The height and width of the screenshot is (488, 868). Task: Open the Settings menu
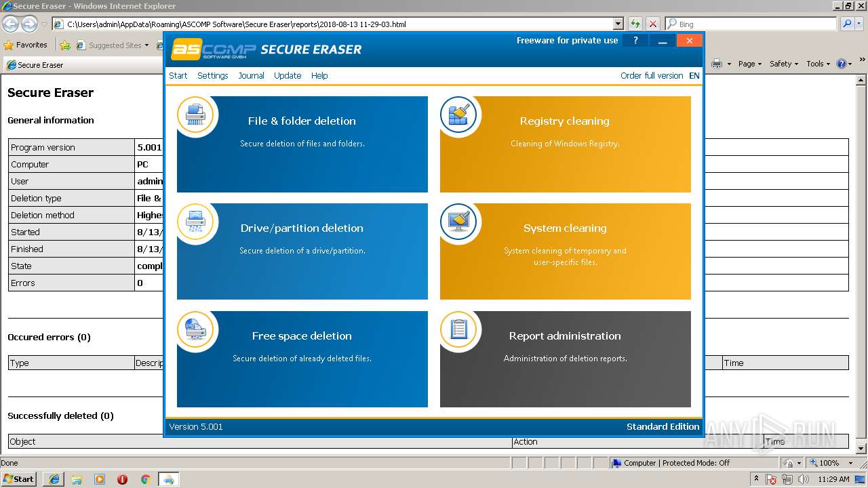tap(212, 76)
